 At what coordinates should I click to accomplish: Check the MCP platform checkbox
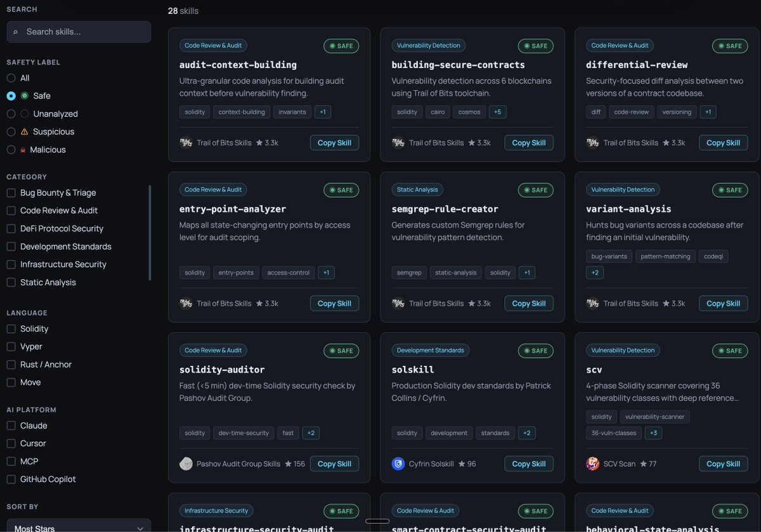(x=11, y=461)
